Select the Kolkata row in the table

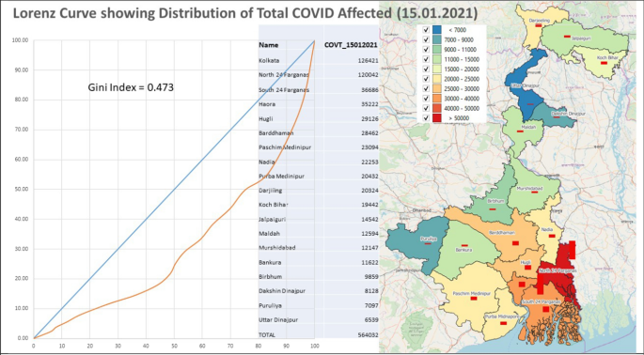tap(319, 60)
